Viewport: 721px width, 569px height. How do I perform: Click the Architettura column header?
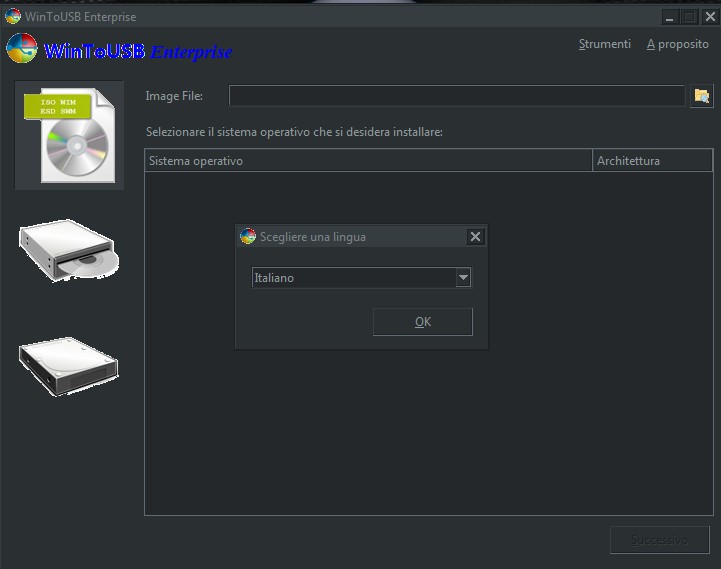[x=652, y=161]
